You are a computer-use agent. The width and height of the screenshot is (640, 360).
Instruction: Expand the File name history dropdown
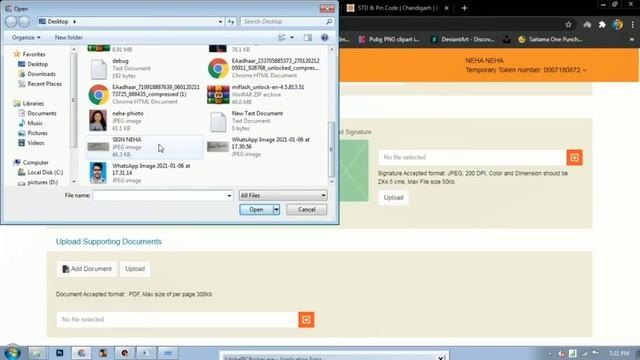coord(229,196)
